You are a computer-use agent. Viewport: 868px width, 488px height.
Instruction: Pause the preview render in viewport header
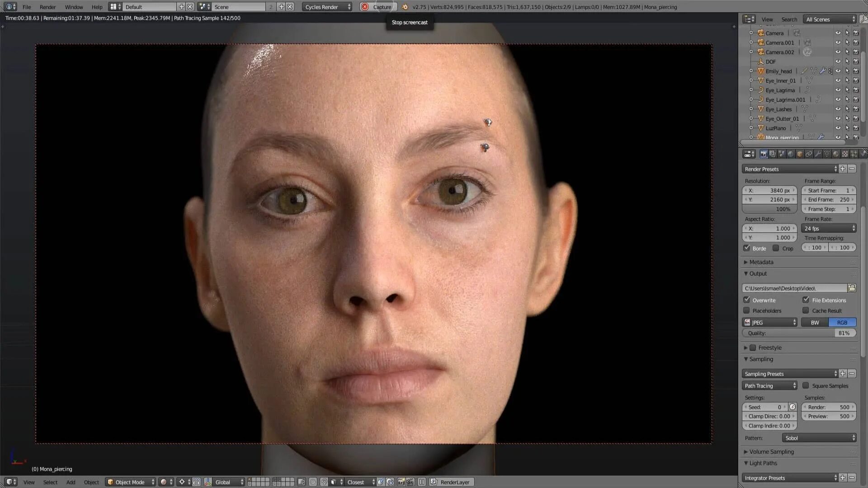point(421,482)
